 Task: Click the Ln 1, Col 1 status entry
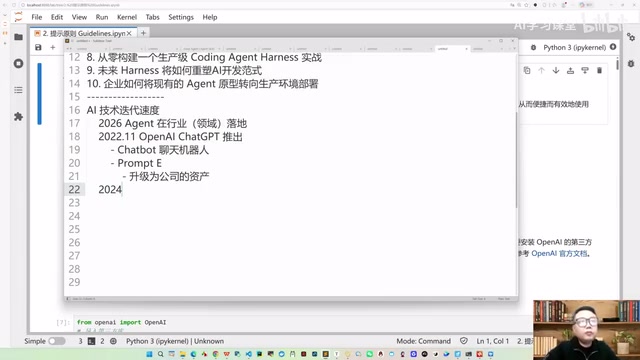click(492, 341)
